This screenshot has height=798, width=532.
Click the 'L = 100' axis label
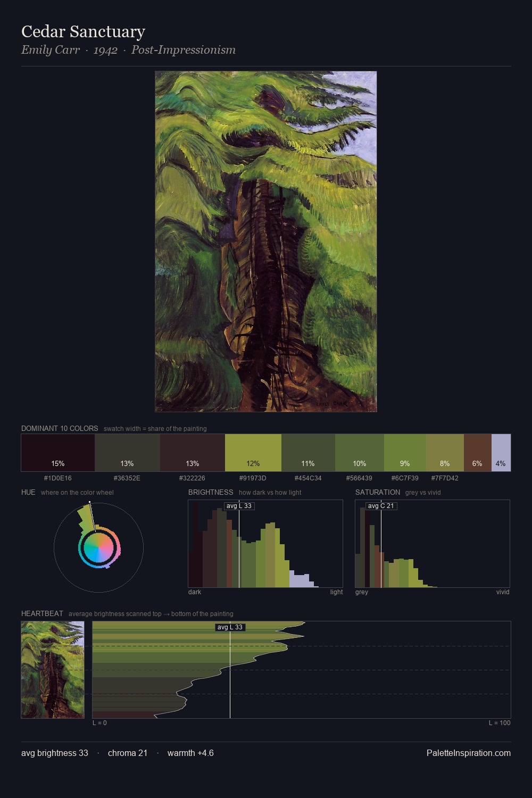coord(500,722)
